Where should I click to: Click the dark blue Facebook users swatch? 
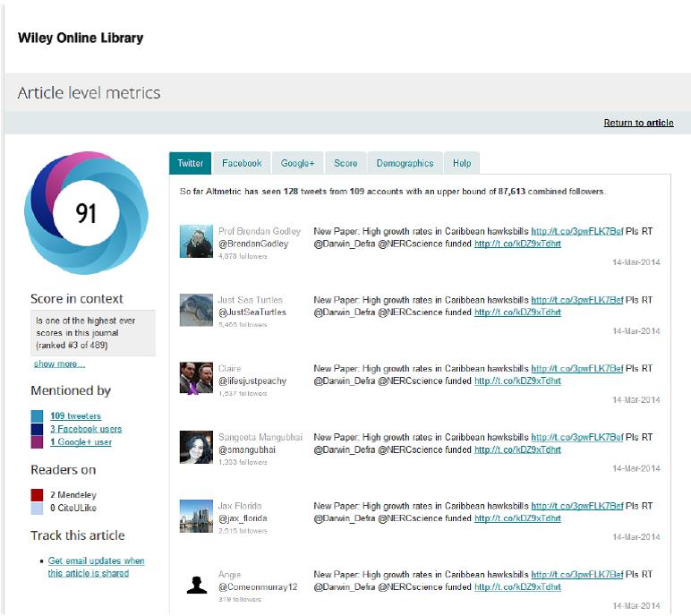point(37,429)
